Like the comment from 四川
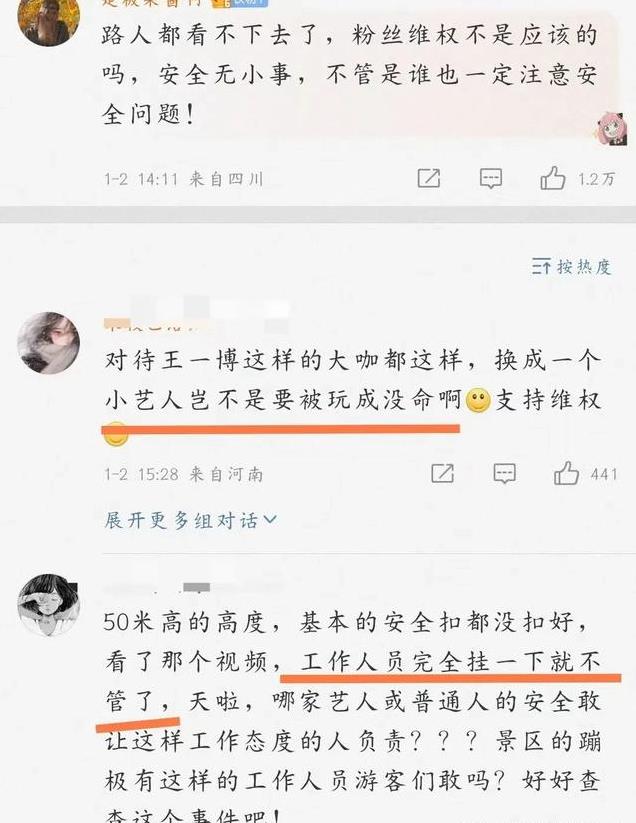Viewport: 636px width, 823px height. click(553, 178)
